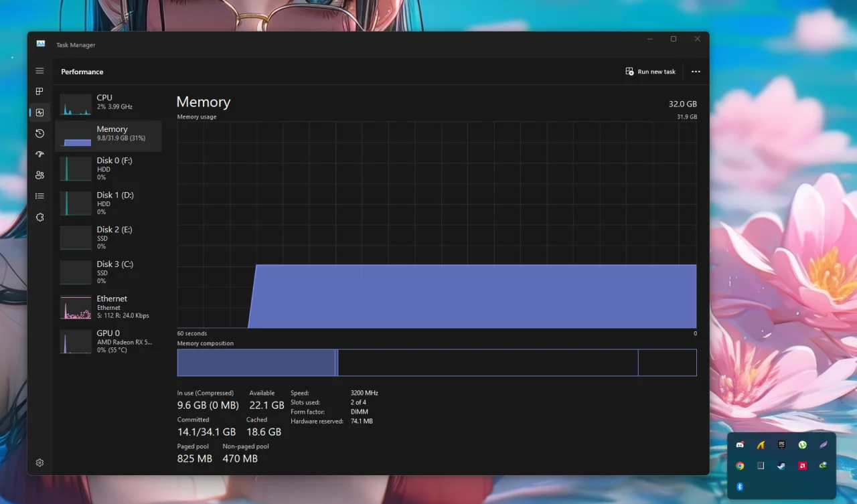Viewport: 857px width, 504px height.
Task: Click the Hardware reserved value 74.1 MB
Action: click(362, 422)
